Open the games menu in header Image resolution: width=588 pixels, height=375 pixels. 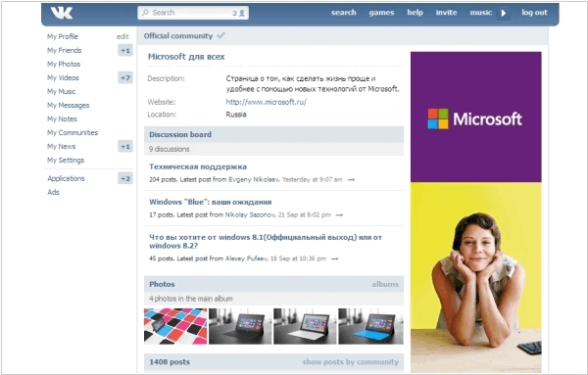[x=381, y=13]
